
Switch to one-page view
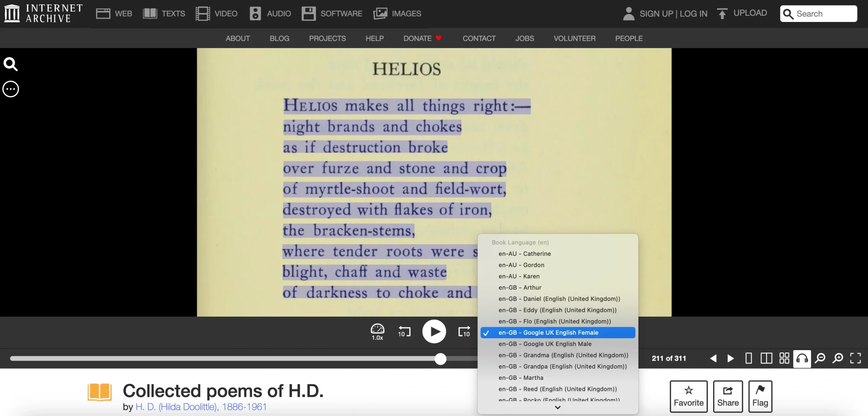click(x=749, y=359)
